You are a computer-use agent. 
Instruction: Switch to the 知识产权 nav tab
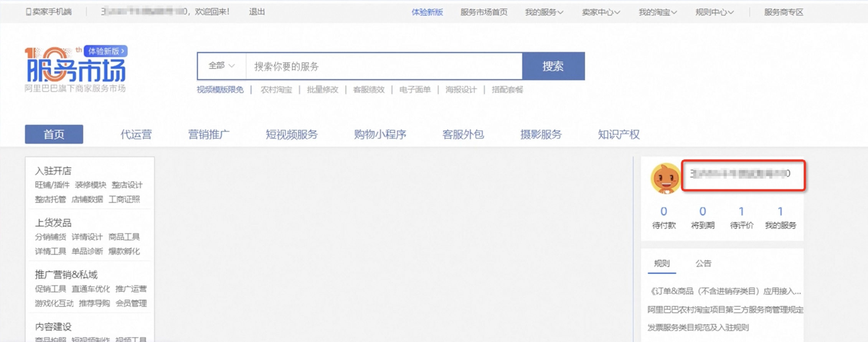click(619, 134)
